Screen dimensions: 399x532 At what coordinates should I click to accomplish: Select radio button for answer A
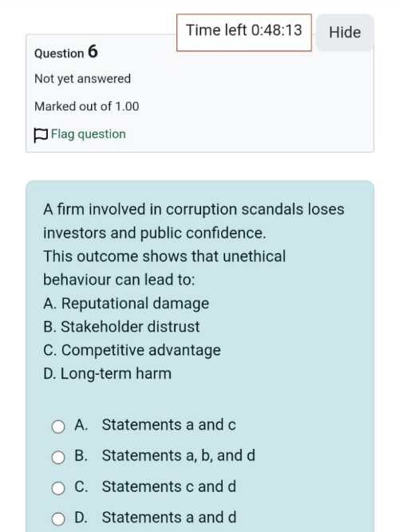click(x=58, y=427)
